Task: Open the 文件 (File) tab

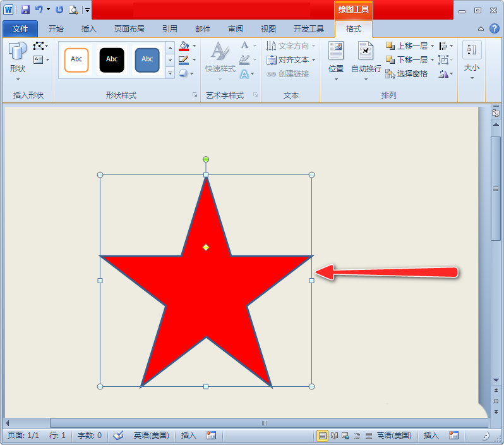Action: [x=20, y=29]
